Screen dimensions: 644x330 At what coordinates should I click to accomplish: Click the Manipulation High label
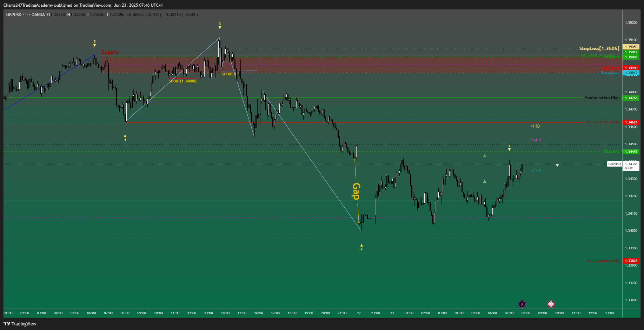602,98
